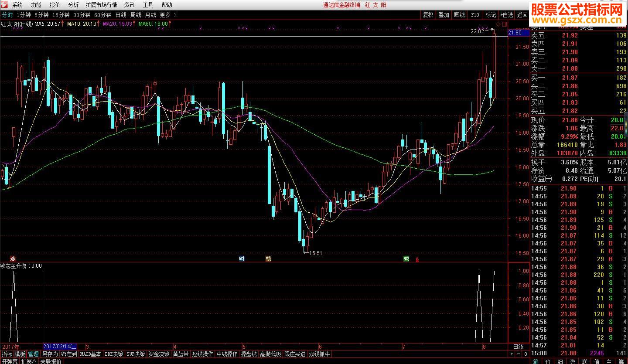Click the 模板 tab at the bottom
The height and width of the screenshot is (364, 628).
pyautogui.click(x=20, y=354)
